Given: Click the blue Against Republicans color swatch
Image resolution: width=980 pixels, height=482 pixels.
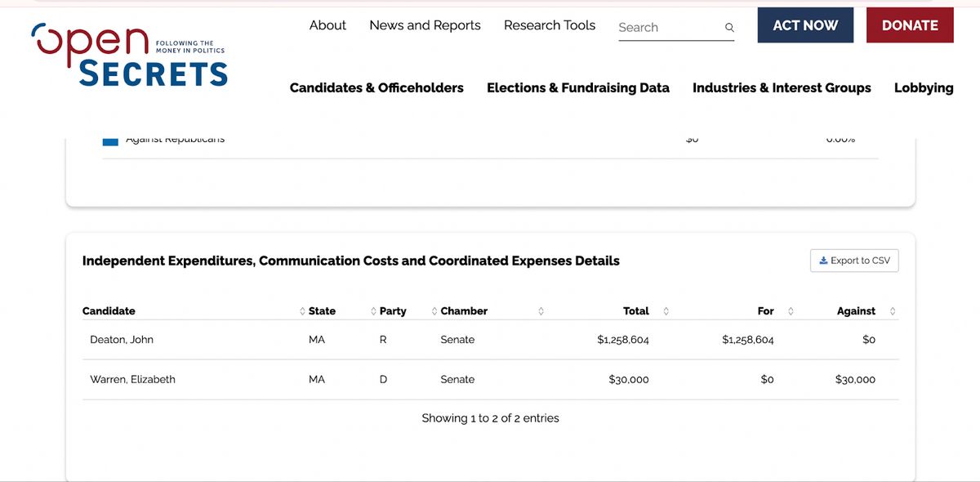Looking at the screenshot, I should [110, 141].
